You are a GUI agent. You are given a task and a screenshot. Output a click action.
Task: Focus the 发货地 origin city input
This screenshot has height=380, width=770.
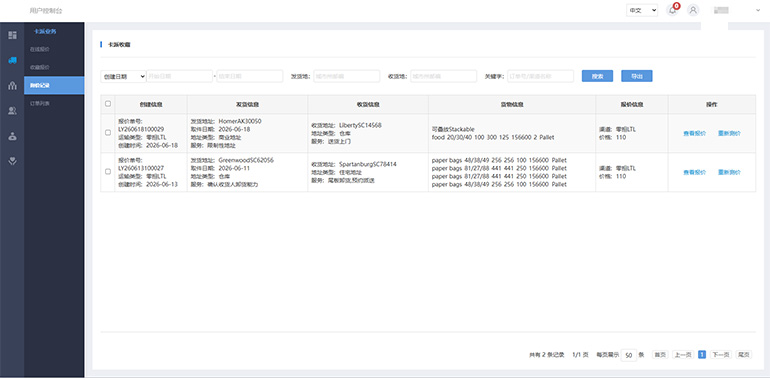(347, 76)
